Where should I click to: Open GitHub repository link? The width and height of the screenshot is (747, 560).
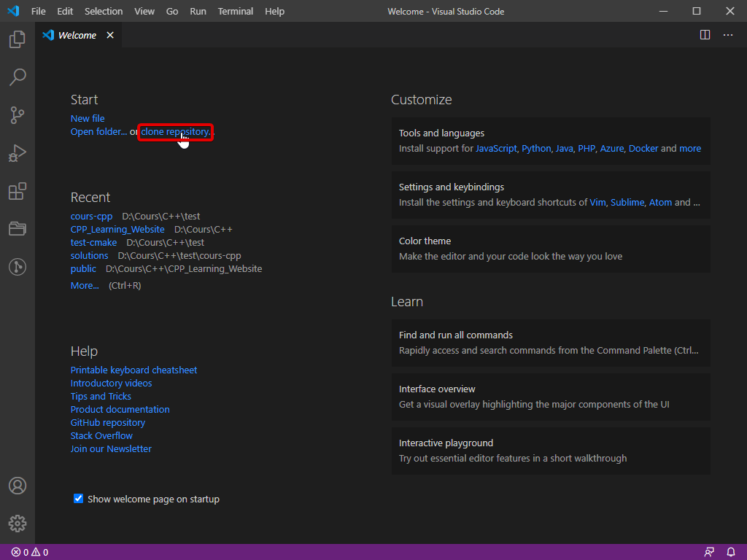coord(108,422)
